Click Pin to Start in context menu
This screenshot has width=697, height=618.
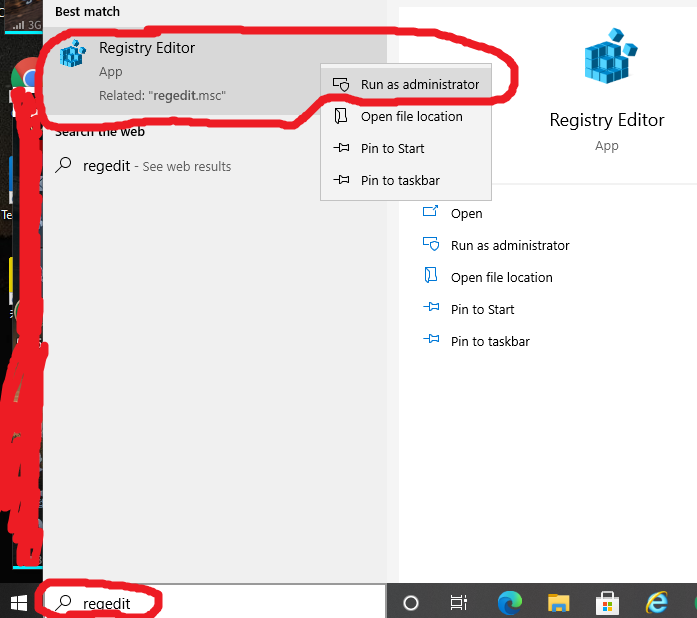tap(406, 148)
